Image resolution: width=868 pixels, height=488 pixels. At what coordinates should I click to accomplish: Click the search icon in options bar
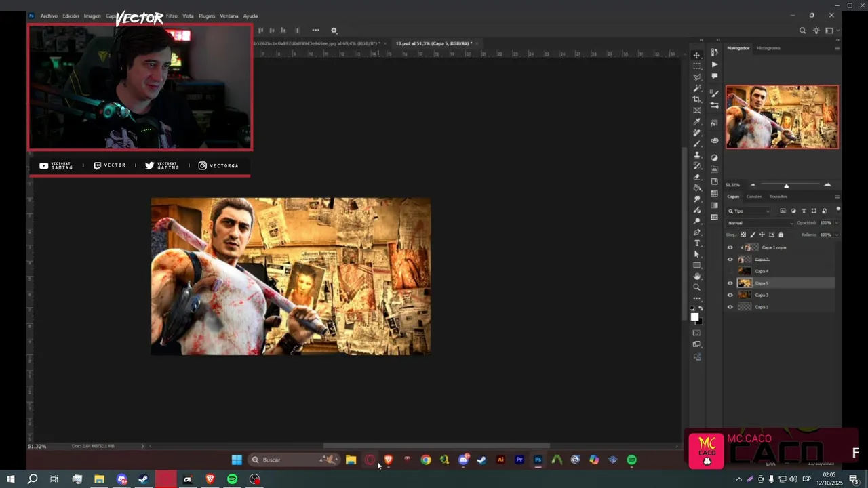point(802,30)
